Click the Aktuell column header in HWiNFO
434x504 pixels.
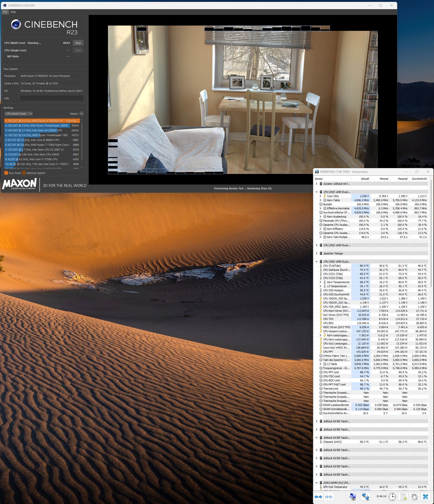point(361,179)
